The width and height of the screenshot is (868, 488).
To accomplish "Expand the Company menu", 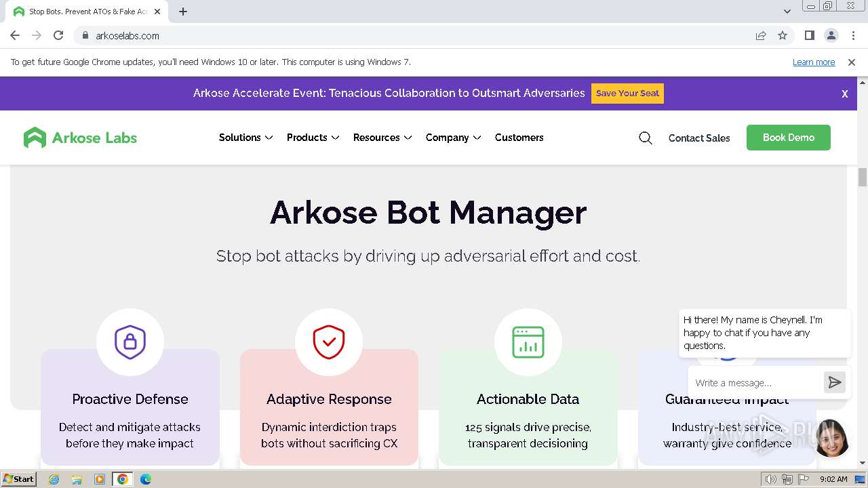I will pos(453,138).
